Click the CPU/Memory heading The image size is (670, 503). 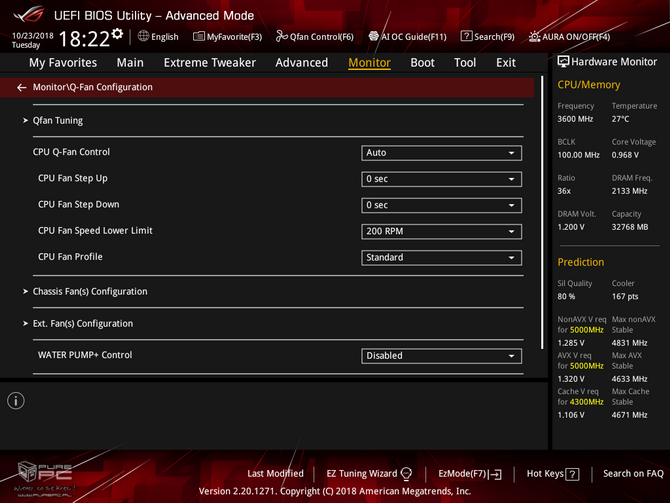pos(588,85)
